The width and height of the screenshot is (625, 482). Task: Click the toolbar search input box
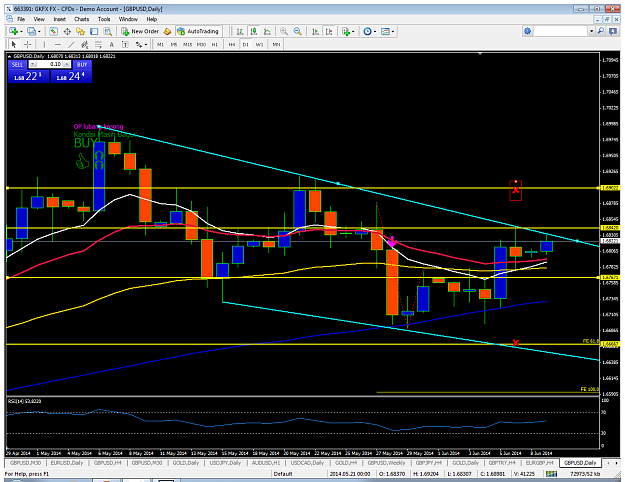tap(561, 31)
